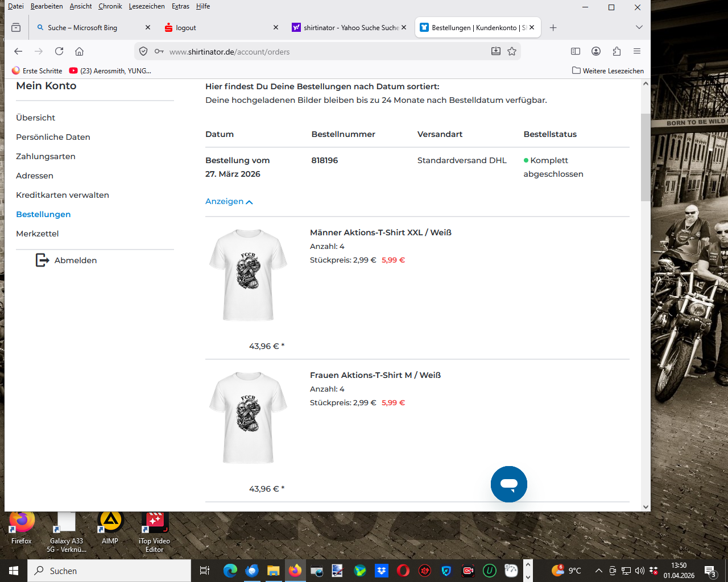This screenshot has height=582, width=728.
Task: Click the page vertical scrollbar thumb
Action: click(x=646, y=156)
